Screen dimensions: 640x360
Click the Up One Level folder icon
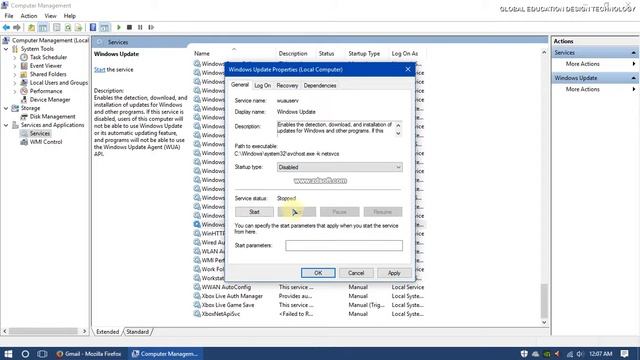(x=31, y=27)
